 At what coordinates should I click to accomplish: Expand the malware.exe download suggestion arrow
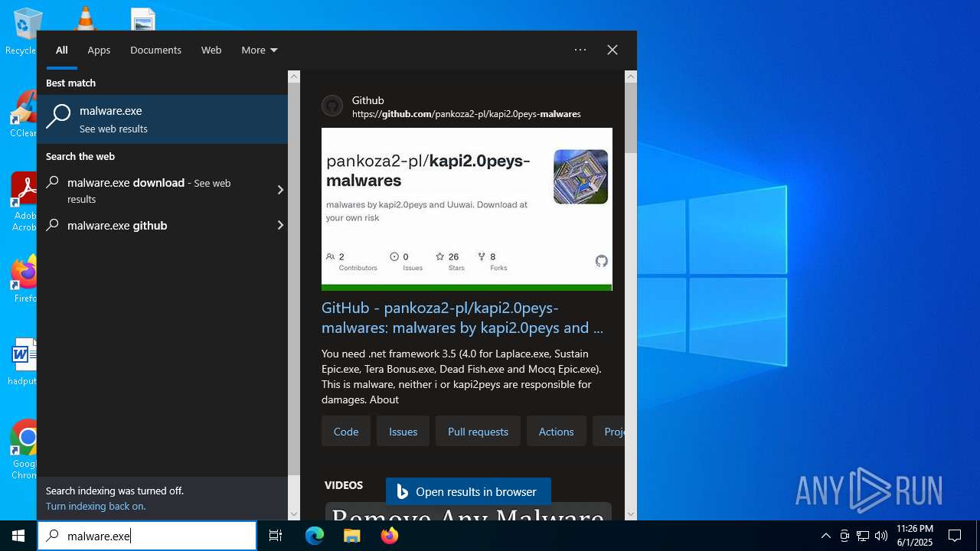280,190
